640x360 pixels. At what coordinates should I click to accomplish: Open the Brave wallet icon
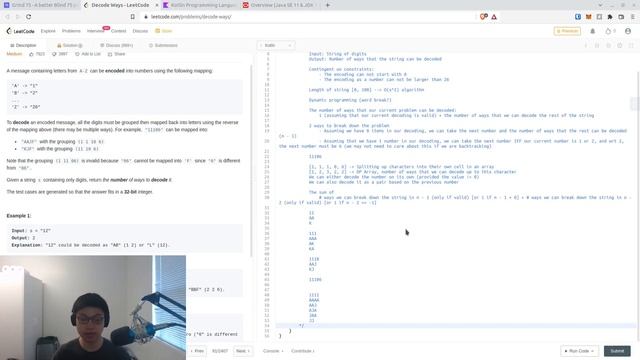621,17
